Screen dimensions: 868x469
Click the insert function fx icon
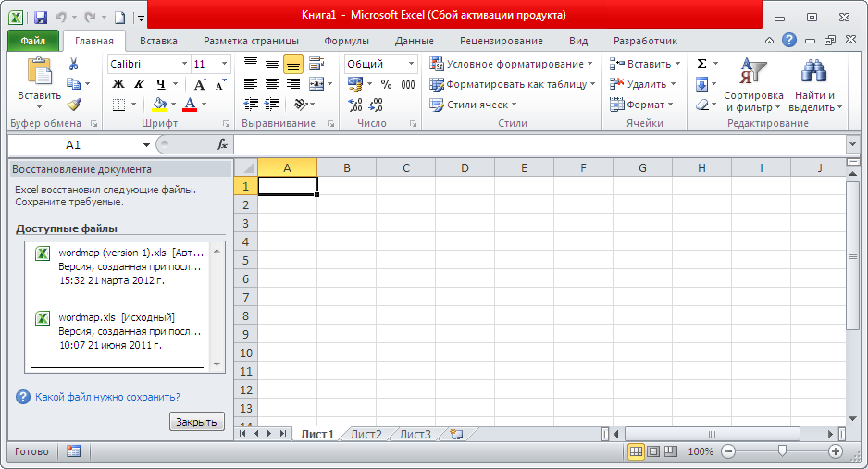tap(222, 145)
